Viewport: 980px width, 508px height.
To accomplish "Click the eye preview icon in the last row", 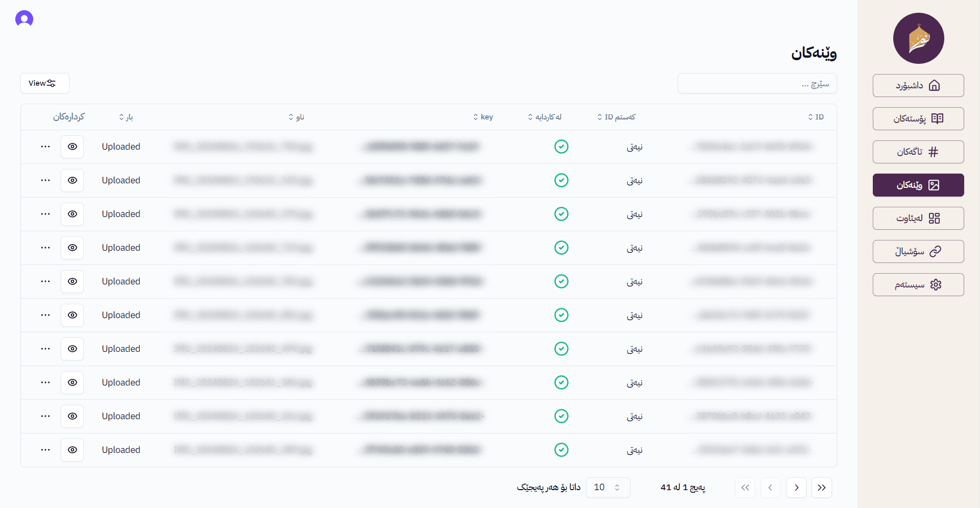I will click(x=72, y=450).
